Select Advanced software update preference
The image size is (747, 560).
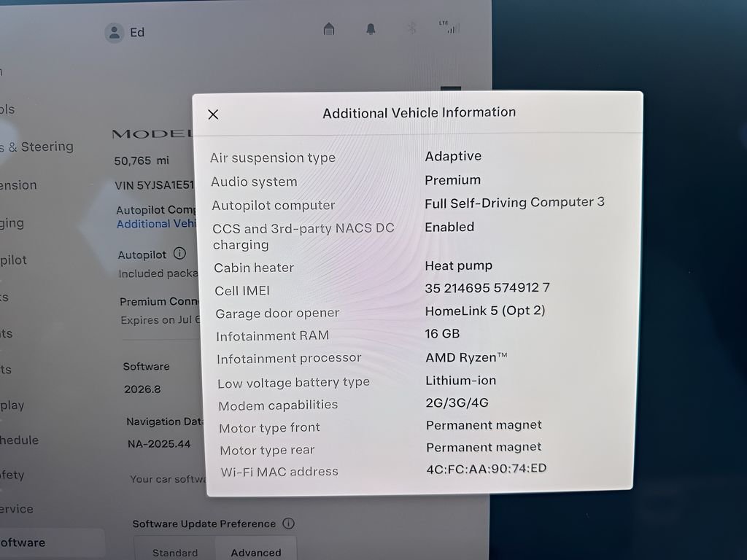pyautogui.click(x=256, y=552)
